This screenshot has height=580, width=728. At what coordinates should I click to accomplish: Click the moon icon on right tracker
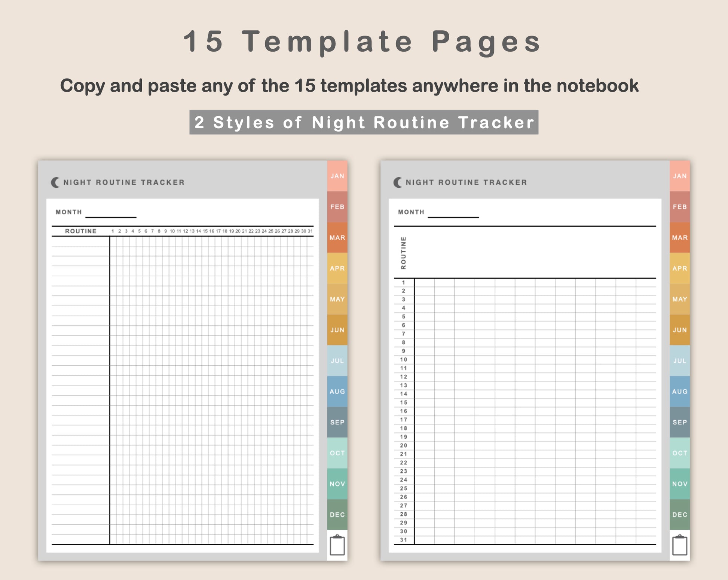point(398,182)
